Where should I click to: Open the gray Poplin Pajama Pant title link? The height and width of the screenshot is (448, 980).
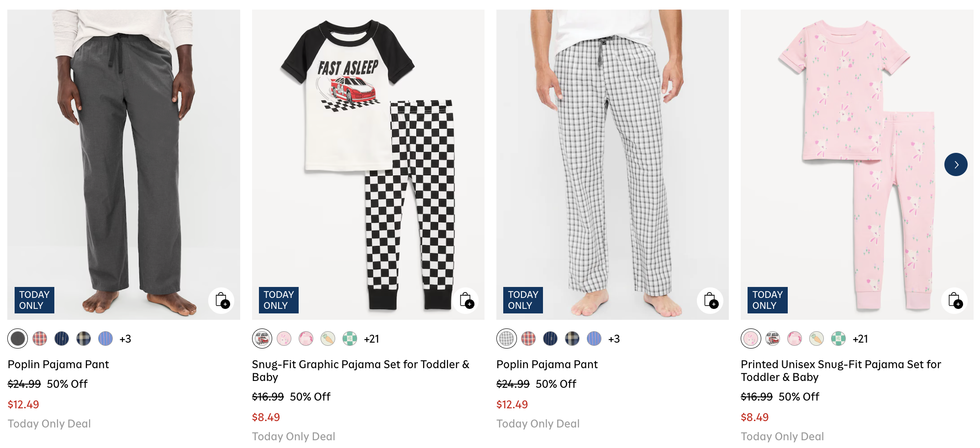click(58, 364)
